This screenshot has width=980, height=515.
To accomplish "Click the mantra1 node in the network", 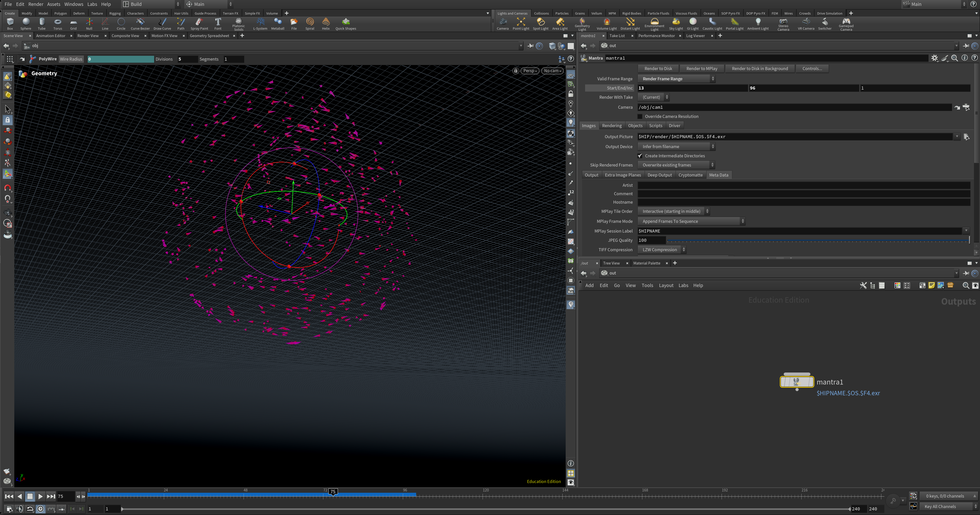I will (797, 381).
